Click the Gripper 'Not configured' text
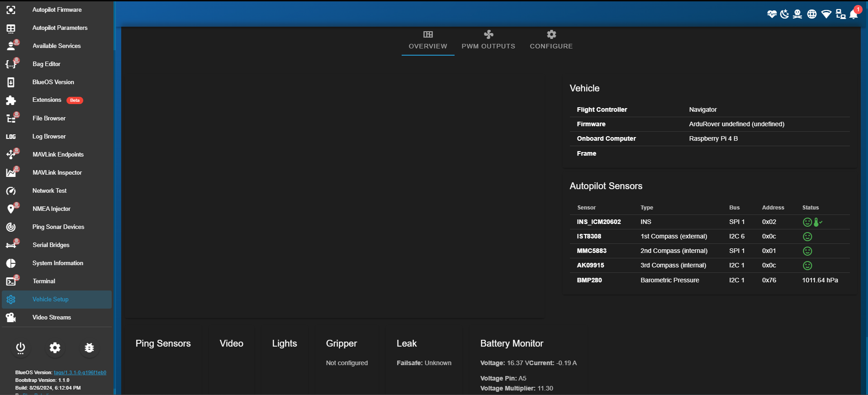Image resolution: width=868 pixels, height=395 pixels. [347, 363]
